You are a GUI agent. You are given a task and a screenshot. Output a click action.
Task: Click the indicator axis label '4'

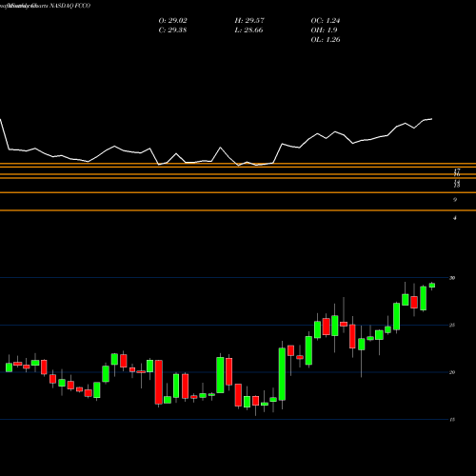click(x=455, y=218)
